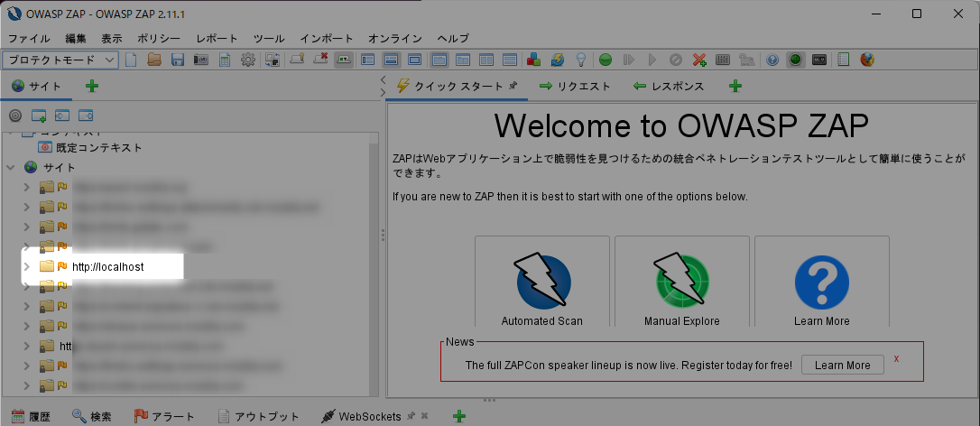Click the add custom breakpoint red X icon
Screen dimensions: 980x426
[698, 60]
